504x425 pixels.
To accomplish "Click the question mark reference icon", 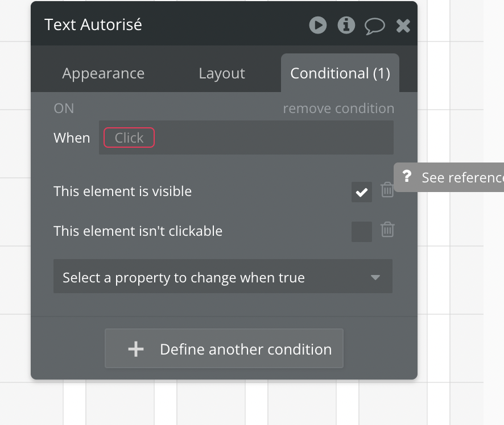I will coord(407,176).
